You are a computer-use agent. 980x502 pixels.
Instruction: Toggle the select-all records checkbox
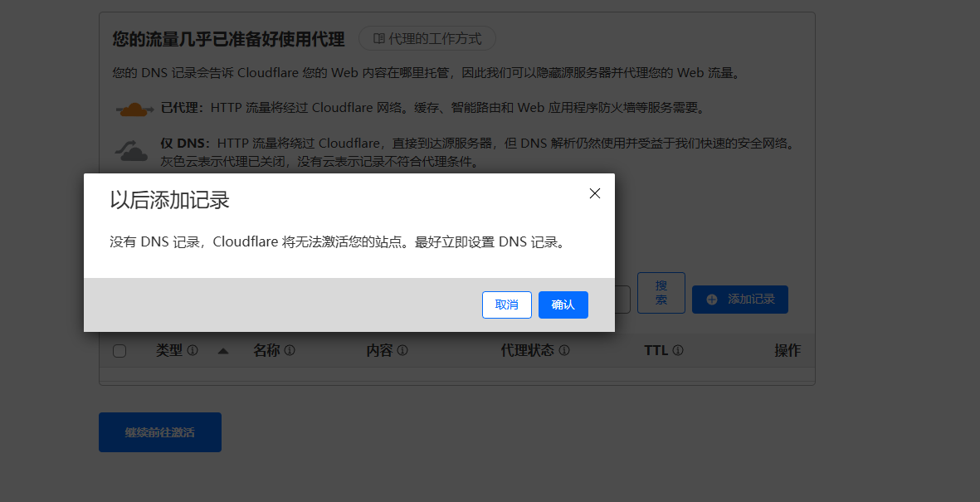tap(119, 351)
